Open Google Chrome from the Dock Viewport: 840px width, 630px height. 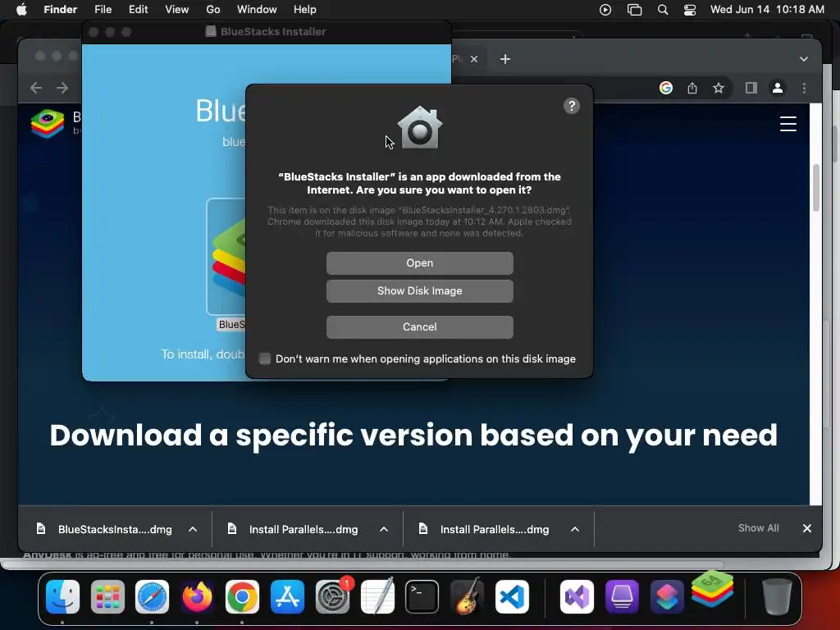[x=242, y=597]
